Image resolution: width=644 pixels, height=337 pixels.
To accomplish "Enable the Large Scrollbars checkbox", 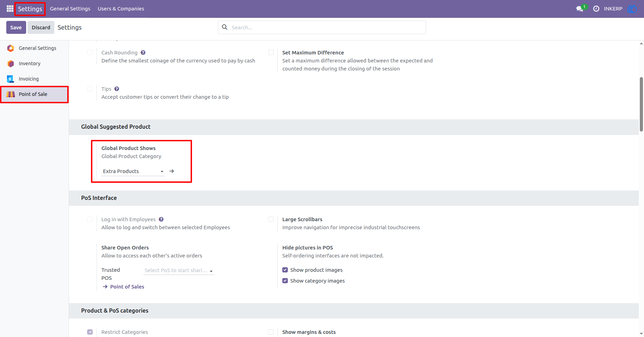I will (x=271, y=219).
